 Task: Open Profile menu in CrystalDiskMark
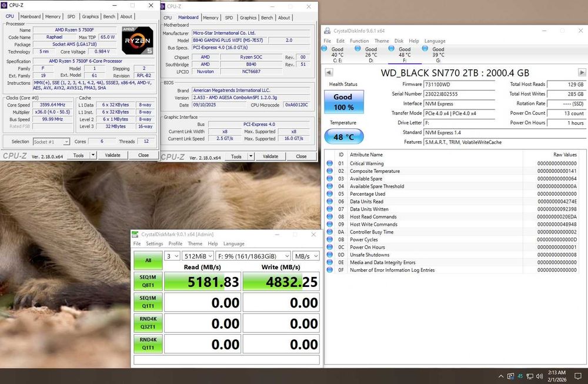175,244
